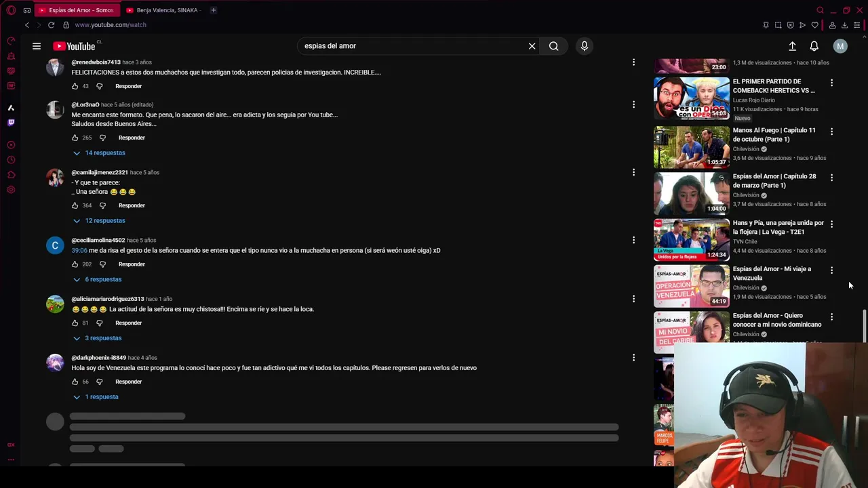Like comment by @renedwbois7413

(75, 86)
